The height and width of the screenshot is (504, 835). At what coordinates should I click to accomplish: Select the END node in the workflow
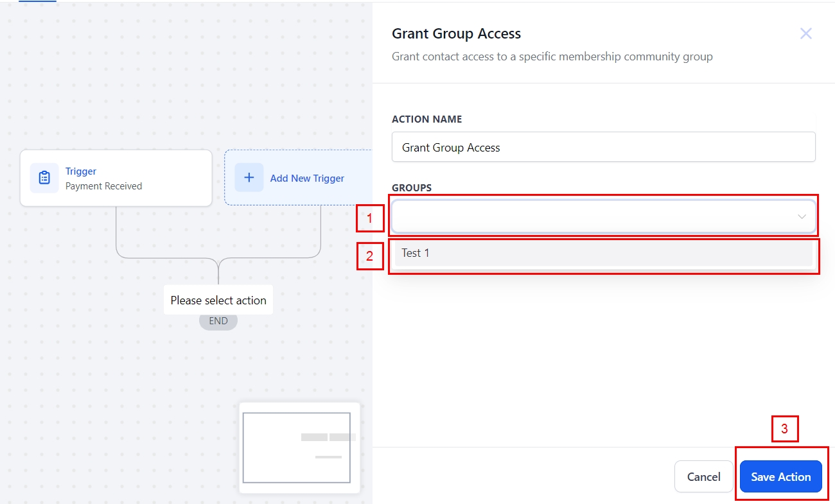(218, 321)
